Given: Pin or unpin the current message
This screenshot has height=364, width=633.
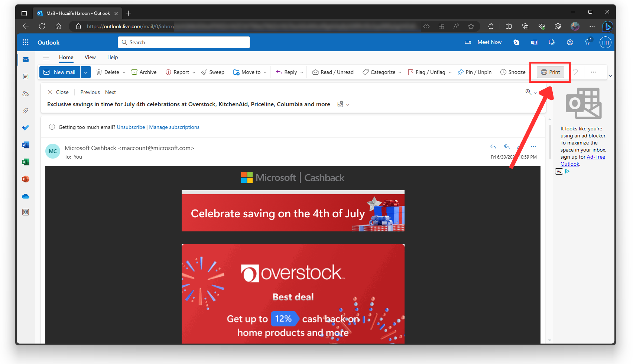Looking at the screenshot, I should coord(474,72).
